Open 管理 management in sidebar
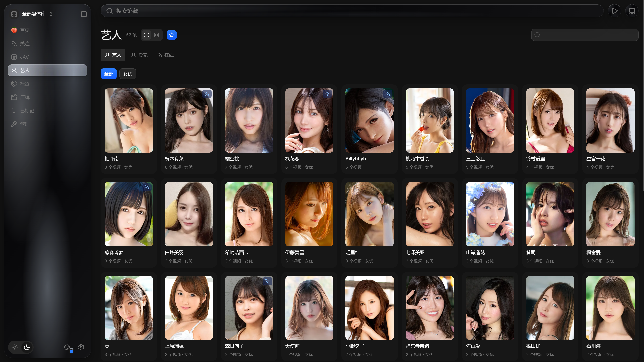The height and width of the screenshot is (362, 644). 47,124
